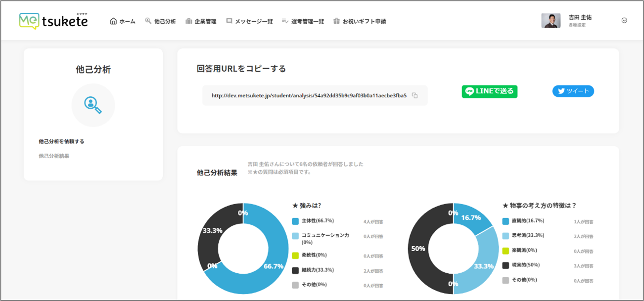644x301 pixels.
Task: Click the magnifier icon beside 他己分析 in the nav
Action: [148, 21]
